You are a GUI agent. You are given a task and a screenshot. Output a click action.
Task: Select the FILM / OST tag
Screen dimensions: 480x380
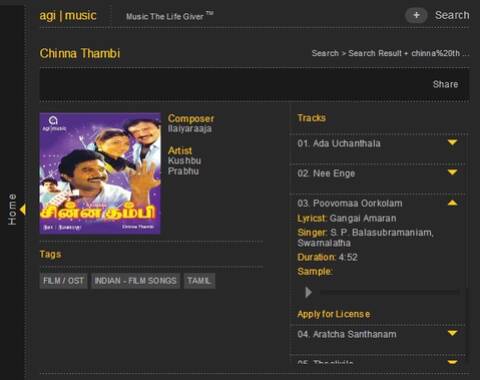click(63, 281)
